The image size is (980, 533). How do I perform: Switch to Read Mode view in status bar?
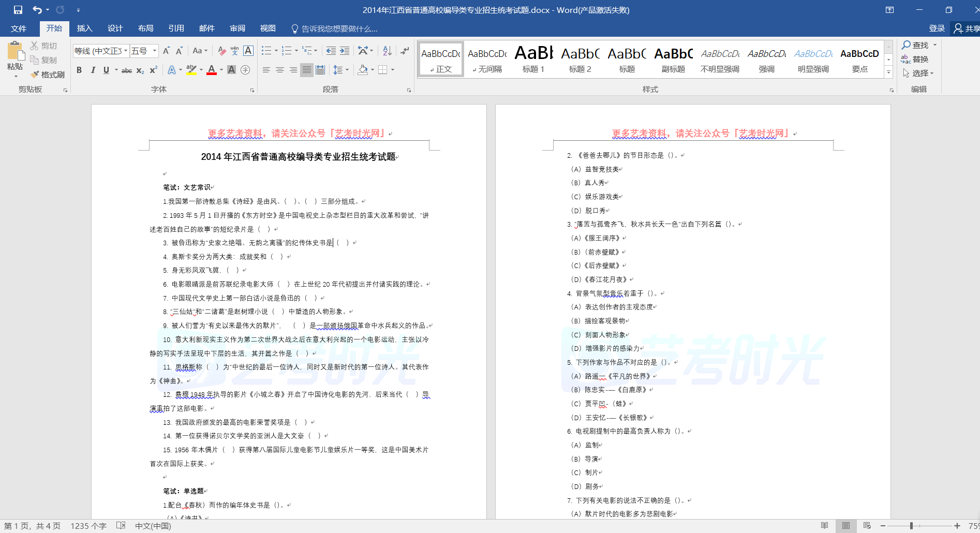pos(824,526)
